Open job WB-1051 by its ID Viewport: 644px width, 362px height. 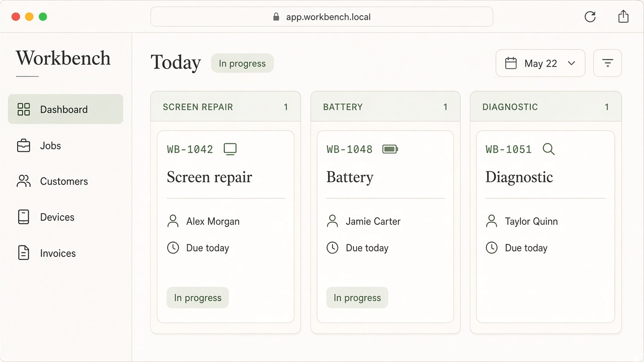coord(509,149)
